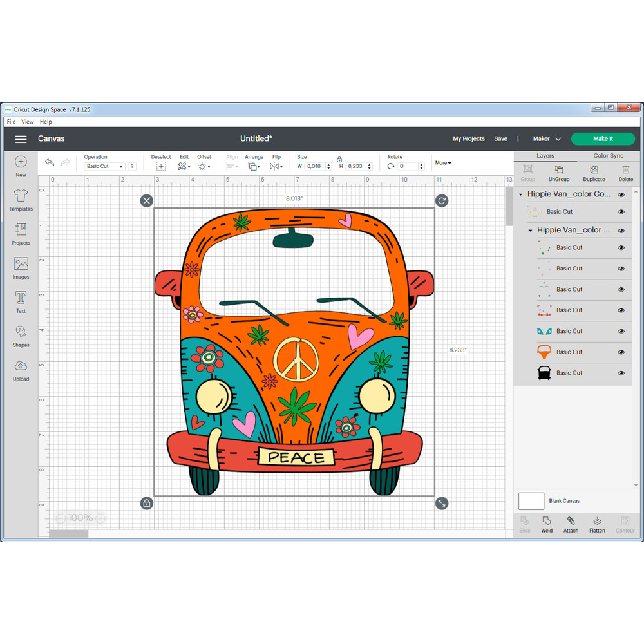644x644 pixels.
Task: Open the Operation dropdown showing Basic Cut
Action: coord(104,166)
